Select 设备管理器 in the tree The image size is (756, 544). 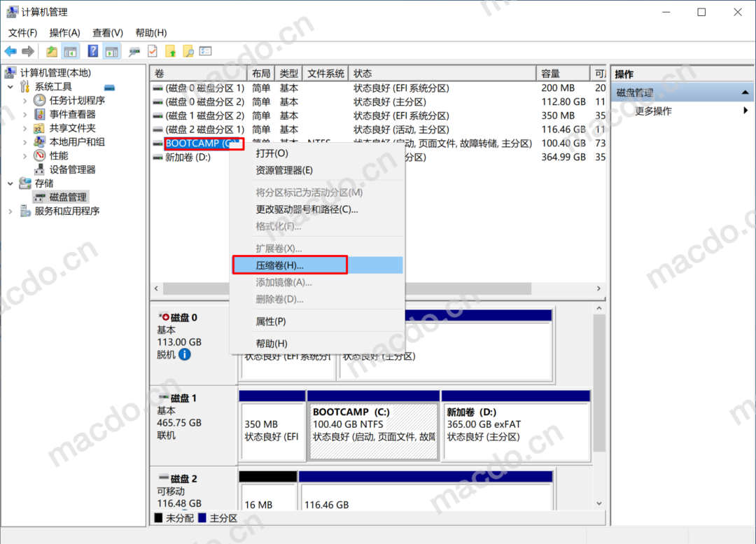click(72, 169)
